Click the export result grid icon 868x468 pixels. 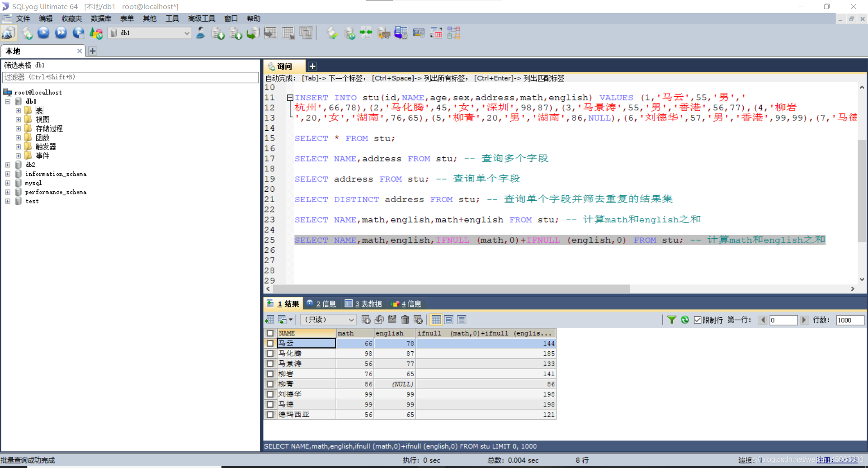[x=269, y=320]
